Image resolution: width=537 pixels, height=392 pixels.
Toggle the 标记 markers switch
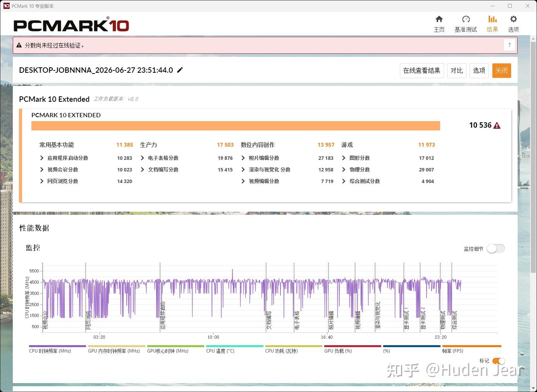[x=499, y=361]
